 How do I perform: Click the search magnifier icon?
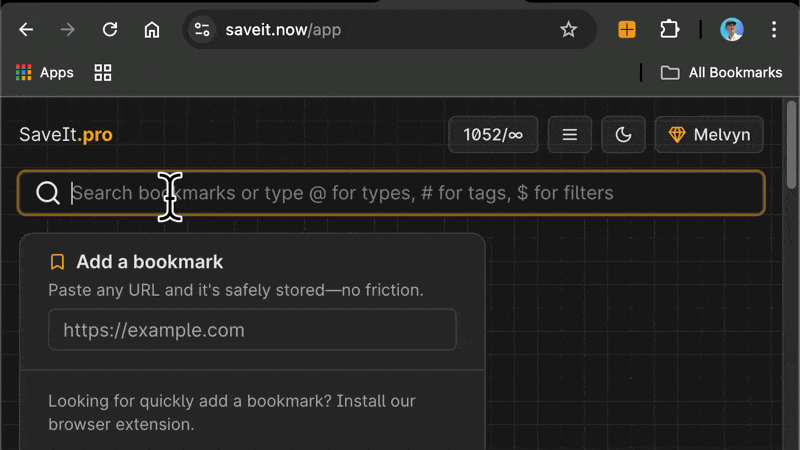coord(48,193)
